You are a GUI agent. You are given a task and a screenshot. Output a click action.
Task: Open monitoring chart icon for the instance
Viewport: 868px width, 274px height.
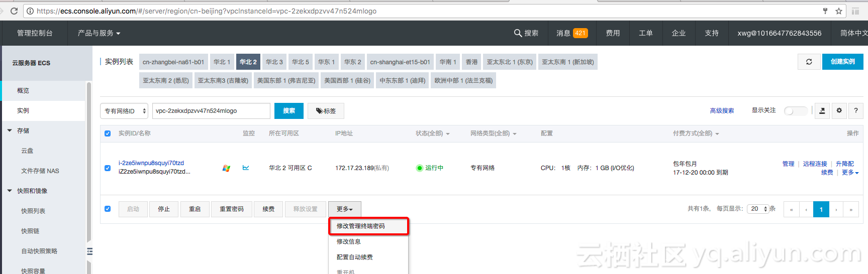click(x=246, y=168)
